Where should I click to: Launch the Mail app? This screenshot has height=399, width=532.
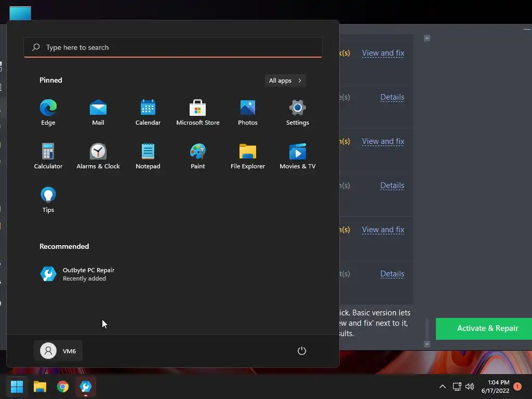pos(98,113)
